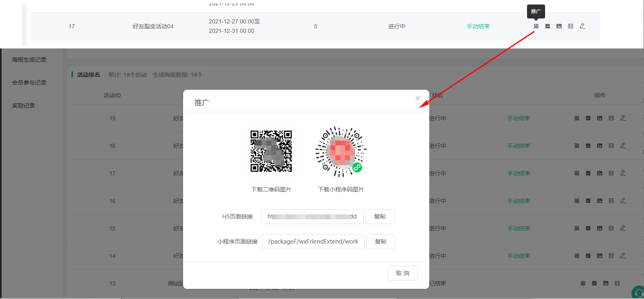
Task: Open the chart statistics icon in top row 17
Action: tap(548, 26)
